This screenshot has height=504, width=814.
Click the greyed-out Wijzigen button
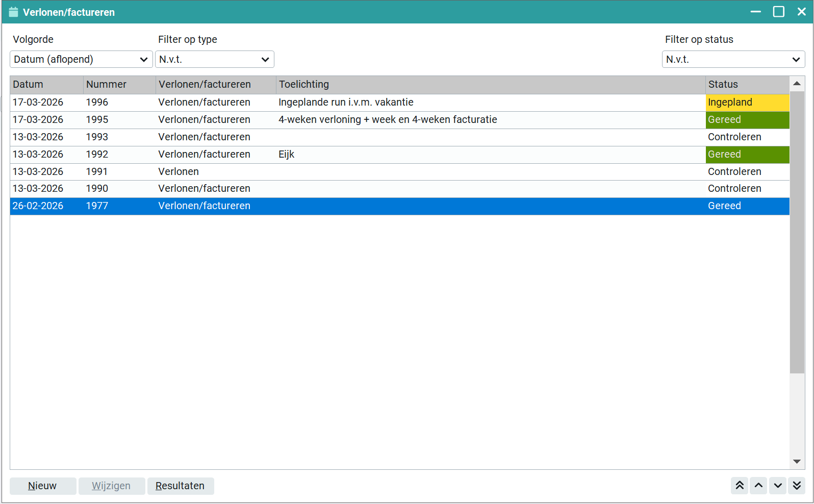(x=111, y=486)
